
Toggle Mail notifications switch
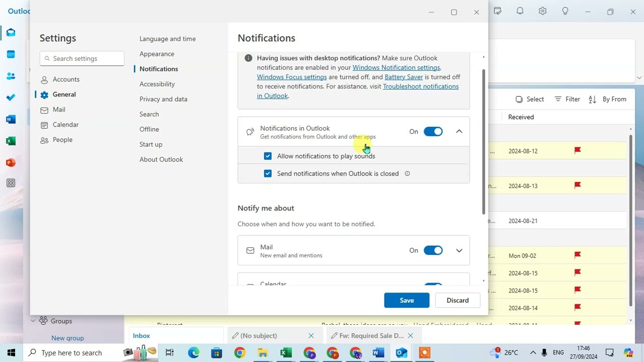(x=433, y=250)
